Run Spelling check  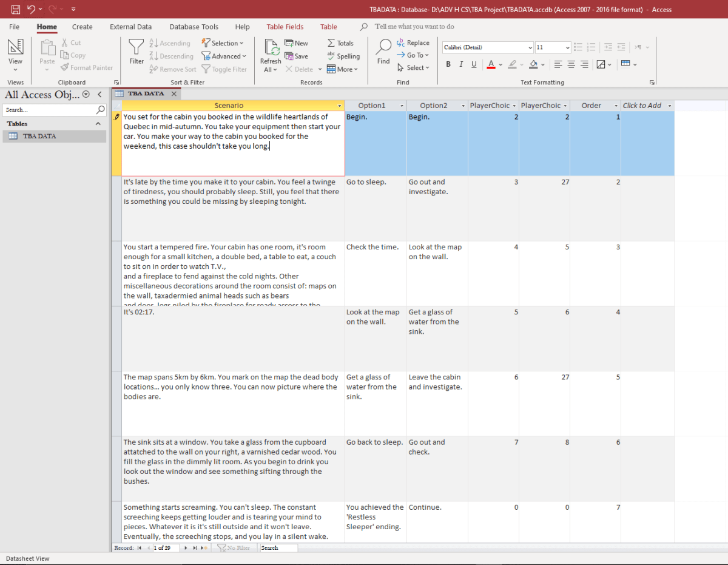(343, 56)
